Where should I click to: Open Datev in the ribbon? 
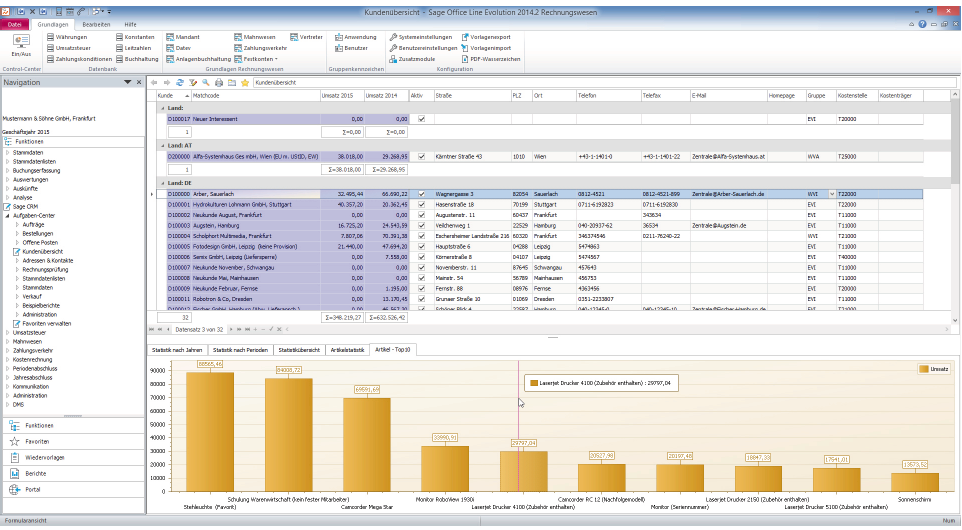[179, 48]
